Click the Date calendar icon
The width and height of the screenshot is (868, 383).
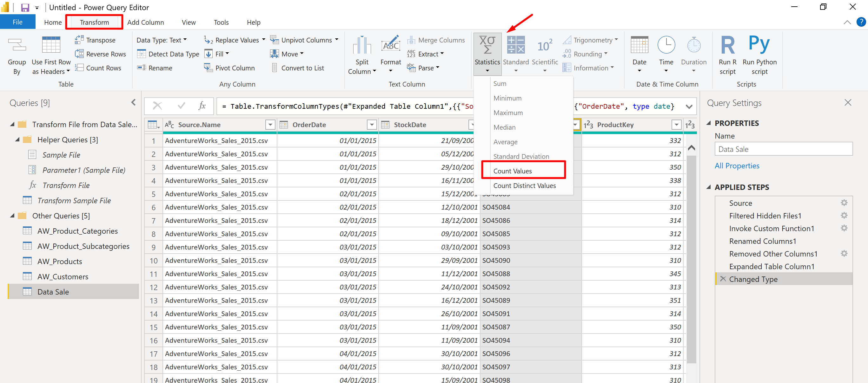pos(639,45)
